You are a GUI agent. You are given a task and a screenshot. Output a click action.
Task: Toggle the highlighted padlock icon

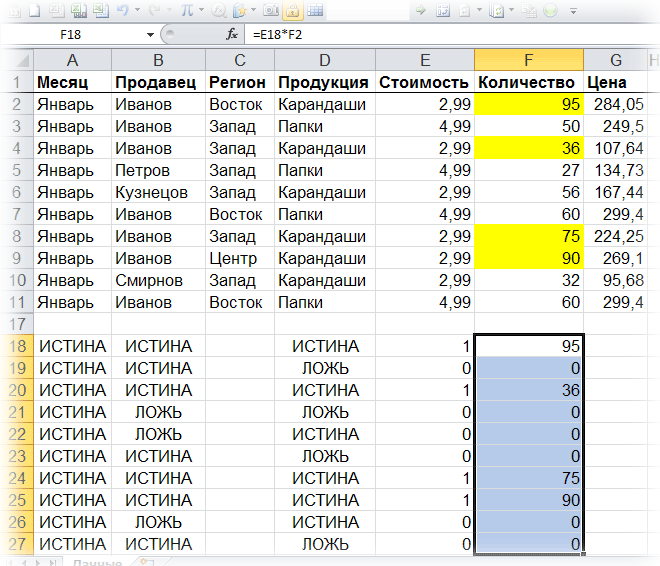293,10
